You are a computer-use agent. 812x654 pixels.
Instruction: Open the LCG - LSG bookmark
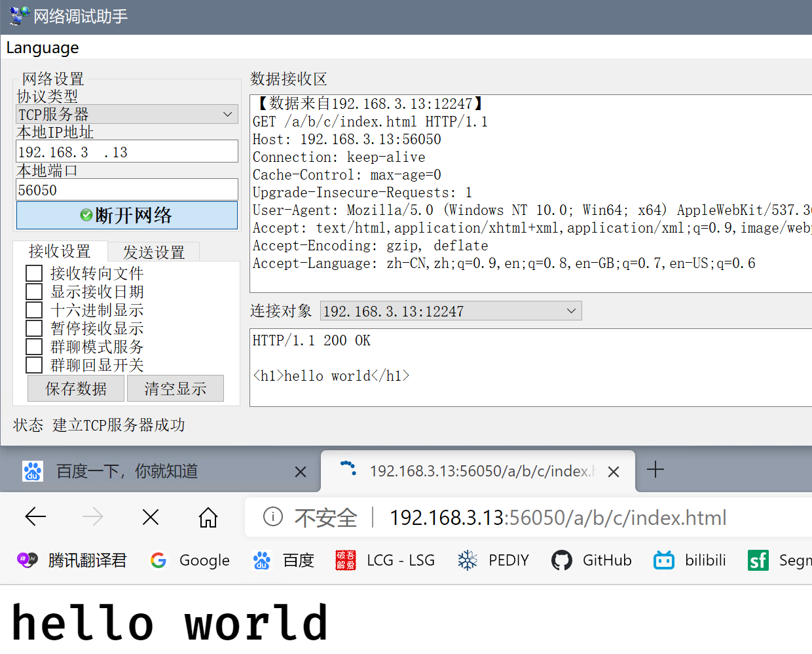[385, 560]
